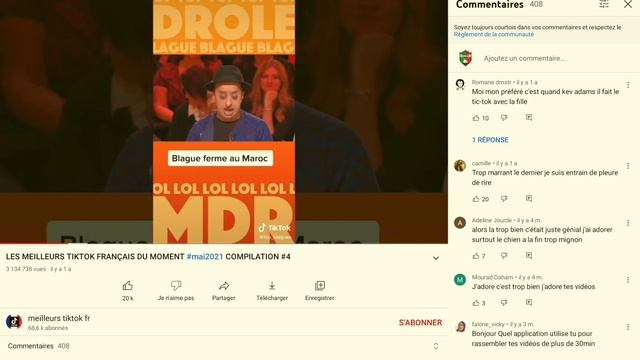Reply to Romane dmstr's comment

pos(529,118)
